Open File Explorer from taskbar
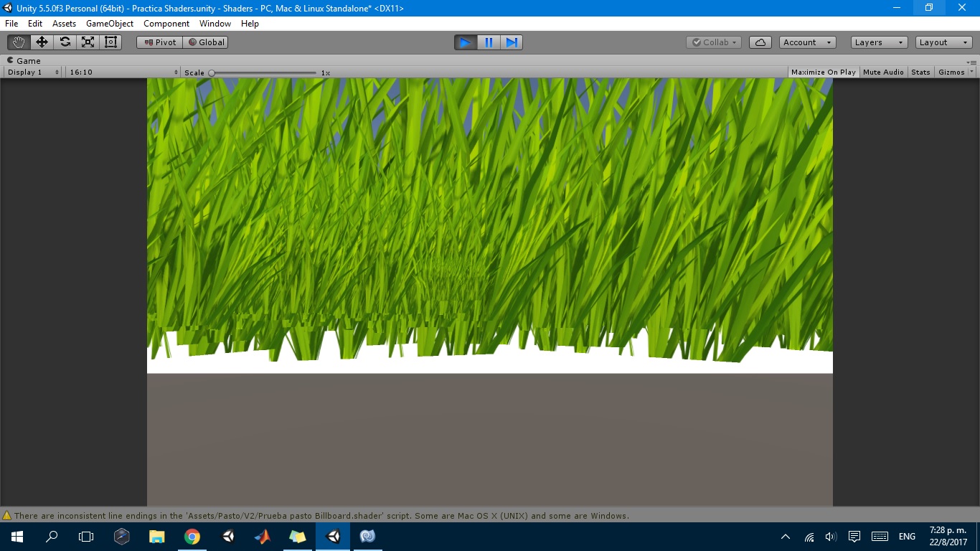Screen dimensions: 980x551 click(x=157, y=537)
